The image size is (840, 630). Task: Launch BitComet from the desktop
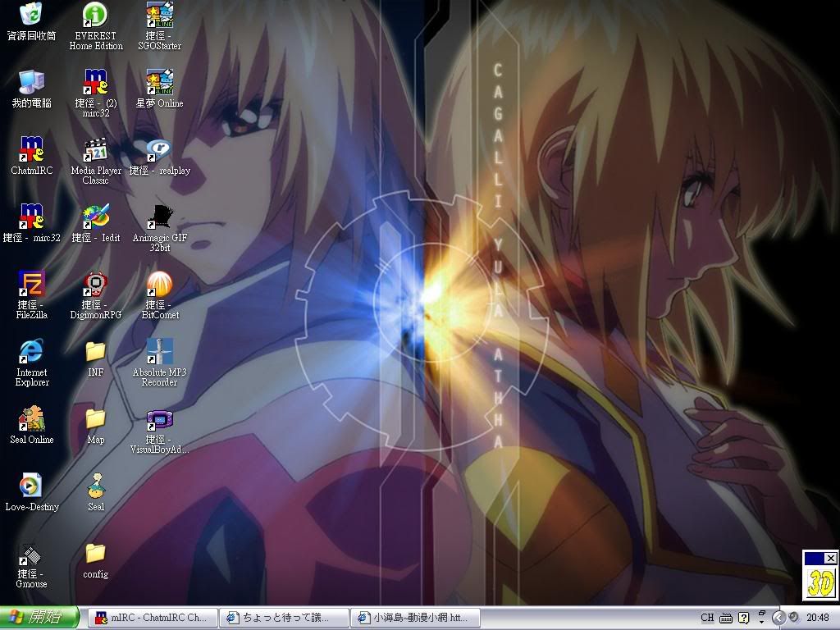click(x=159, y=285)
